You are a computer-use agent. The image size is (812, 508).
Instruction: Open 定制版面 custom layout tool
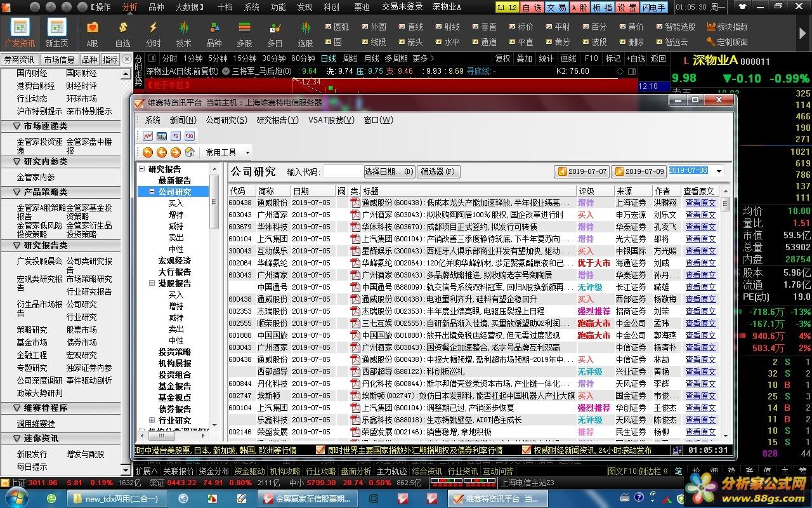(x=727, y=42)
